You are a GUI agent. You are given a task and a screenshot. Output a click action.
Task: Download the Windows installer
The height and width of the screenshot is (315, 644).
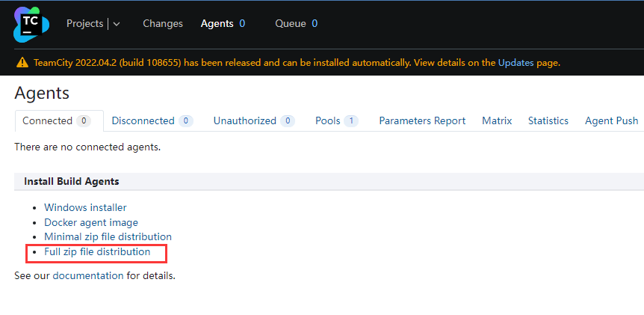point(85,207)
